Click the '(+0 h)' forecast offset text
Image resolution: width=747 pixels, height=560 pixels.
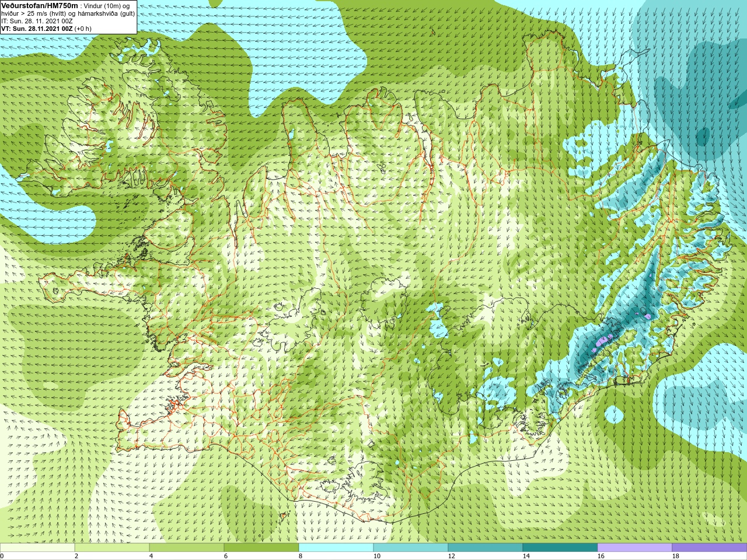(x=83, y=28)
